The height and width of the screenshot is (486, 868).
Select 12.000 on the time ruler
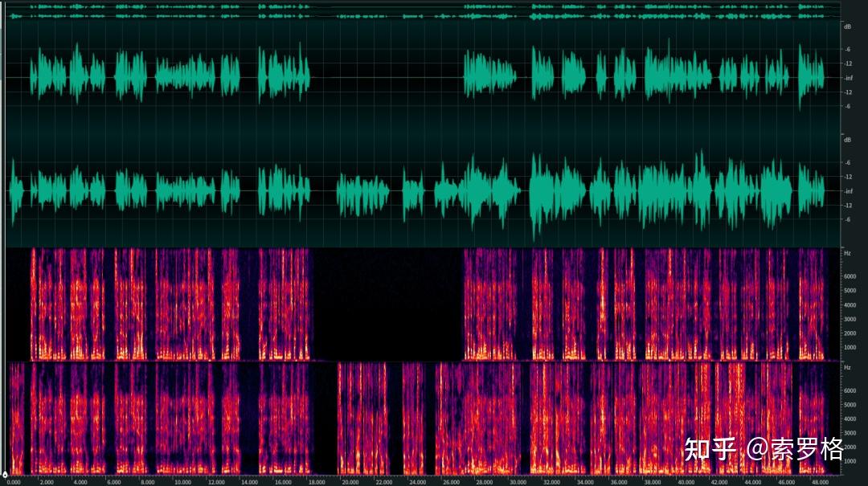pos(216,482)
